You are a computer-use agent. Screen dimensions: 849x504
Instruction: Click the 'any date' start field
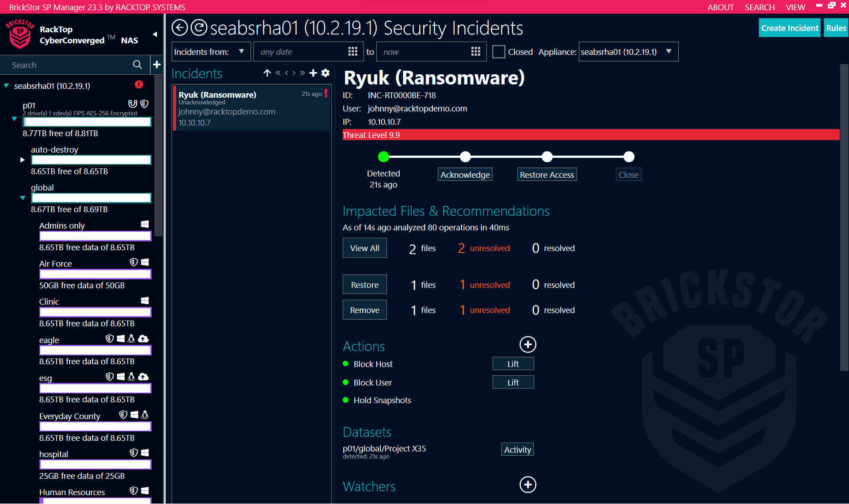coord(308,52)
